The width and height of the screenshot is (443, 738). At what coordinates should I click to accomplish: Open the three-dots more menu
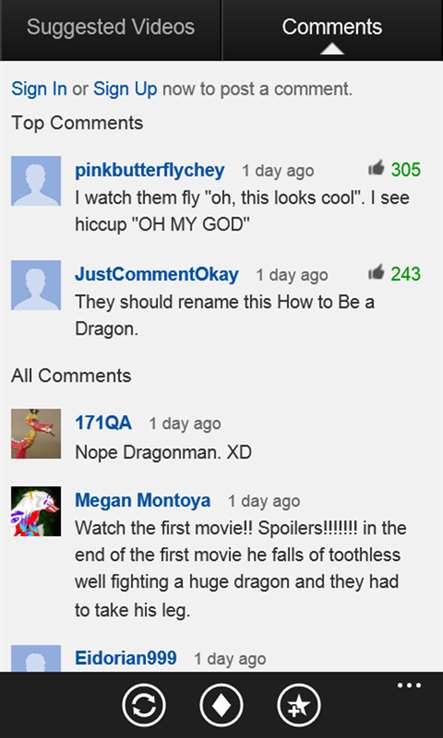[409, 685]
